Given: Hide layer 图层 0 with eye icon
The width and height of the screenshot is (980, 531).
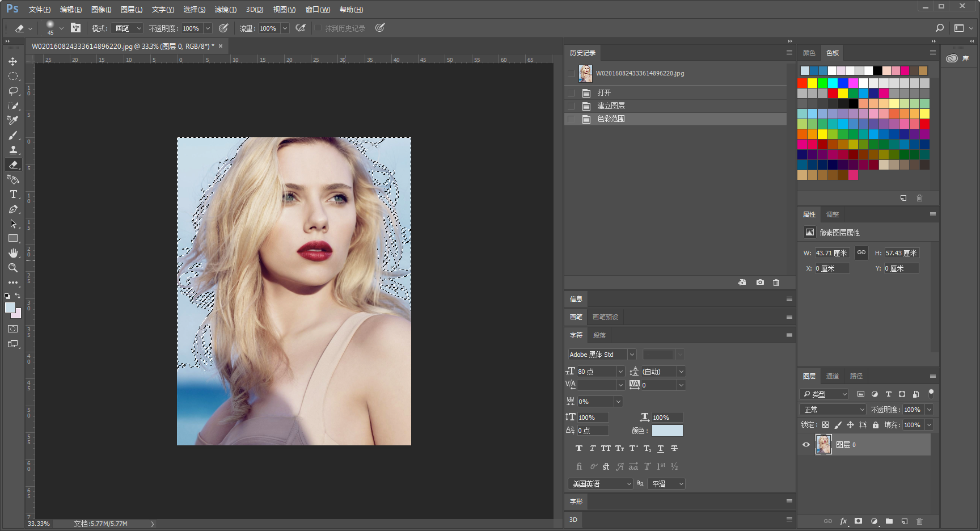Looking at the screenshot, I should coord(806,445).
